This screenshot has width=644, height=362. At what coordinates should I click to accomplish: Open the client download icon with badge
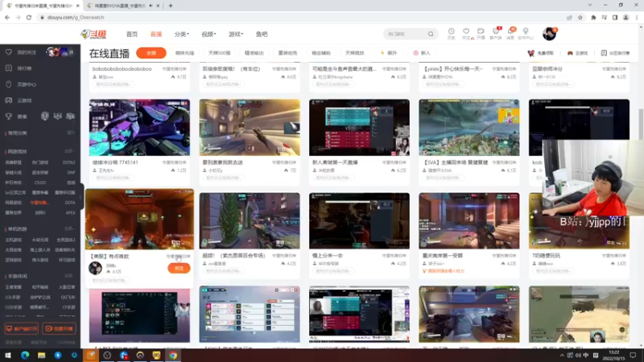496,34
